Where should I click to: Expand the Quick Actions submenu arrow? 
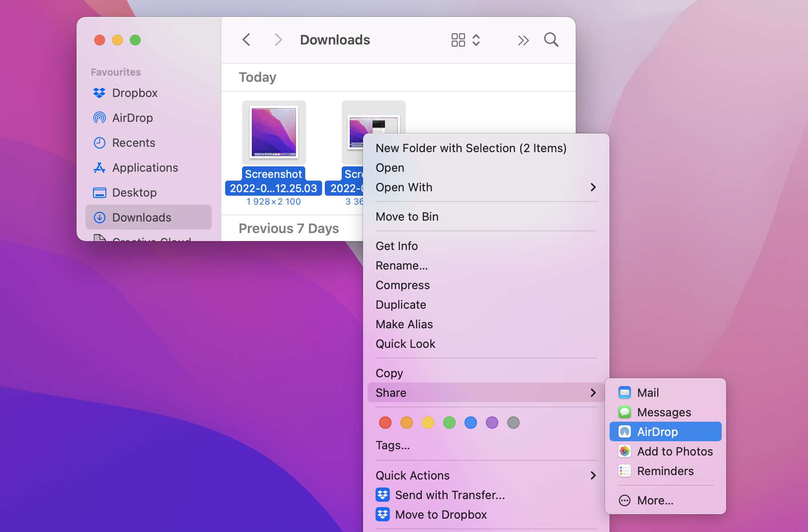(593, 476)
